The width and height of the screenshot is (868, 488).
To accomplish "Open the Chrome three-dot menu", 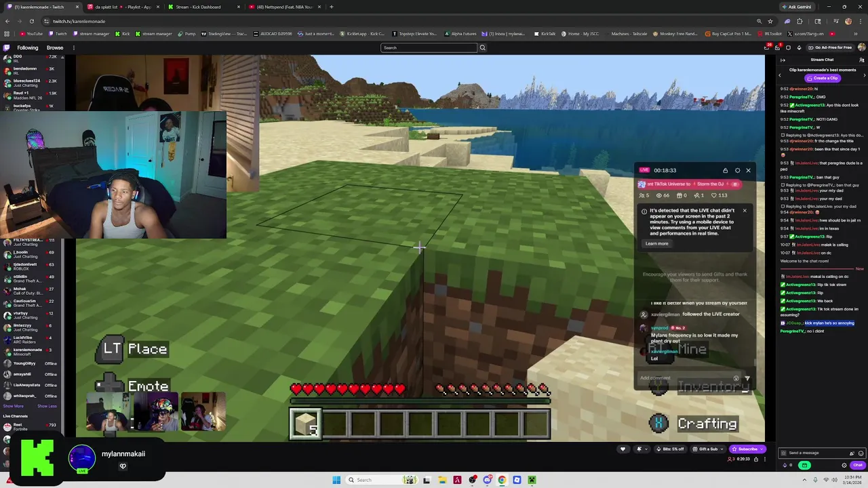I will [861, 21].
